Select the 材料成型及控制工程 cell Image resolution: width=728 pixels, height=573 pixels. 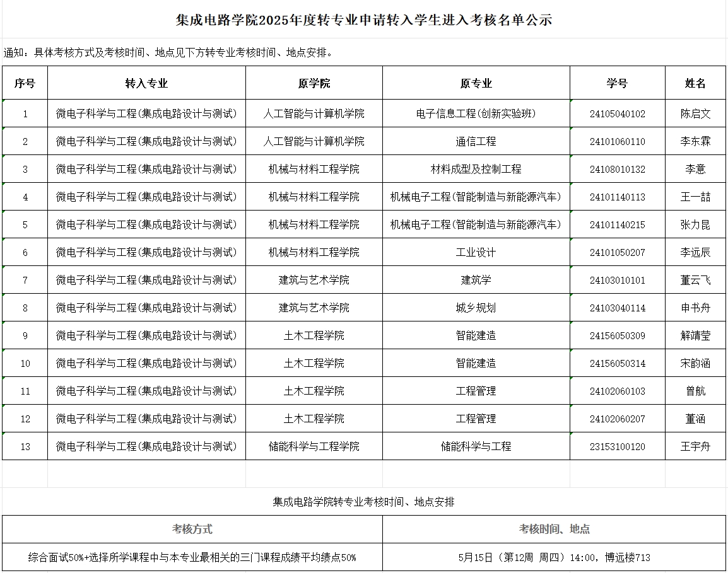476,170
